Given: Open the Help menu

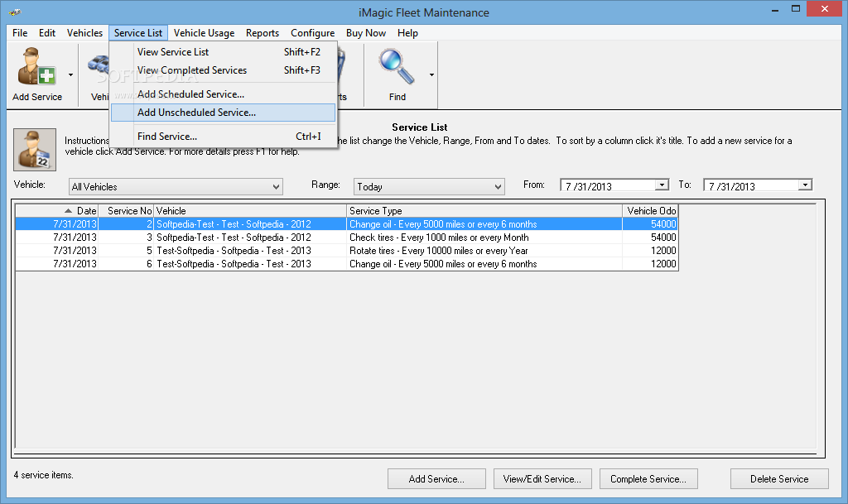Looking at the screenshot, I should pyautogui.click(x=407, y=33).
